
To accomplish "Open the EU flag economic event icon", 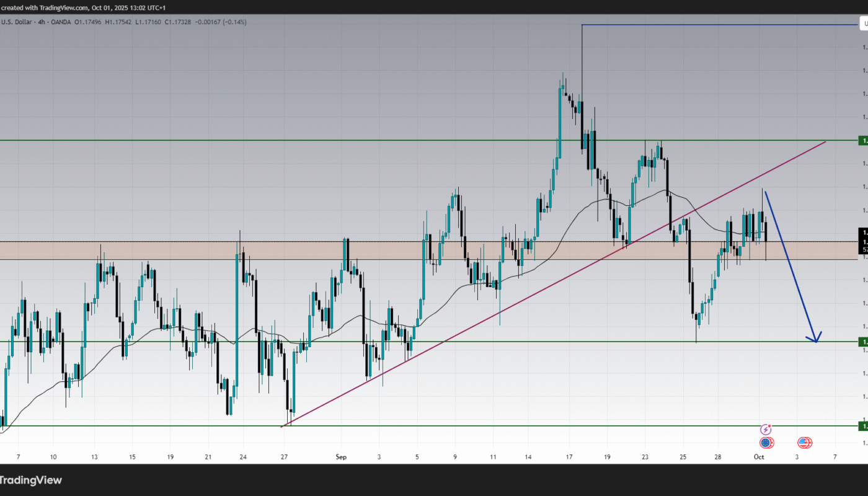I will point(766,443).
